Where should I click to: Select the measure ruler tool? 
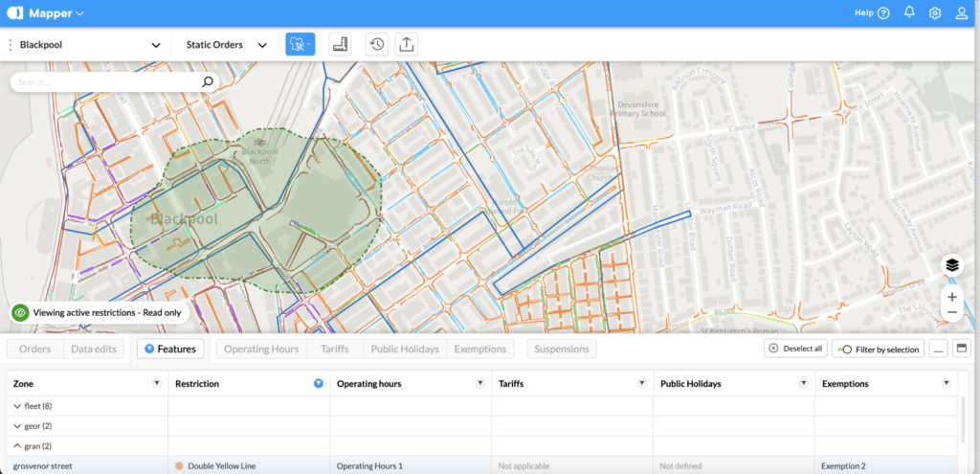340,45
